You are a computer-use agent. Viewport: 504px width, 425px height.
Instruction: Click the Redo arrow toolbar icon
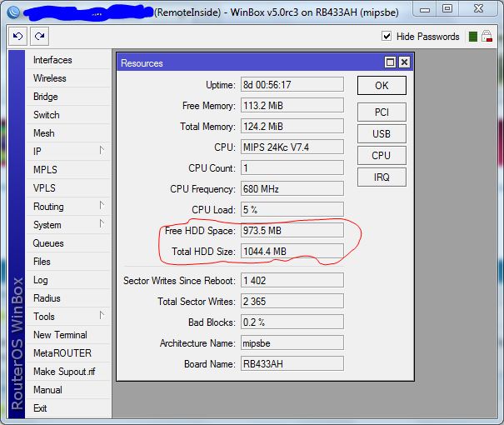(x=39, y=36)
